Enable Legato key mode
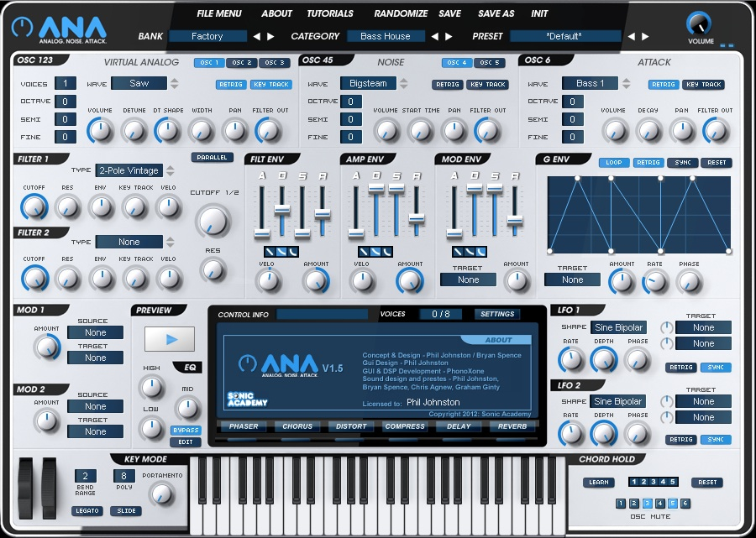 (87, 511)
